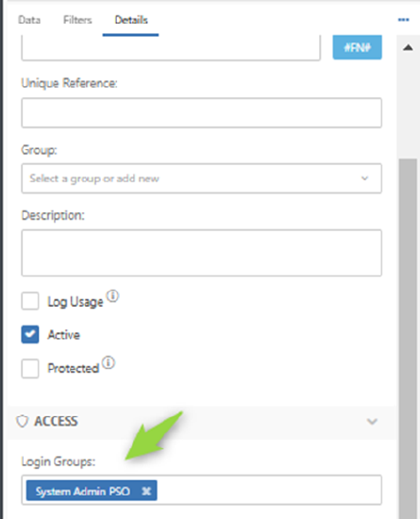420x519 pixels.
Task: Collapse the ACCESS section chevron
Action: coord(373,422)
